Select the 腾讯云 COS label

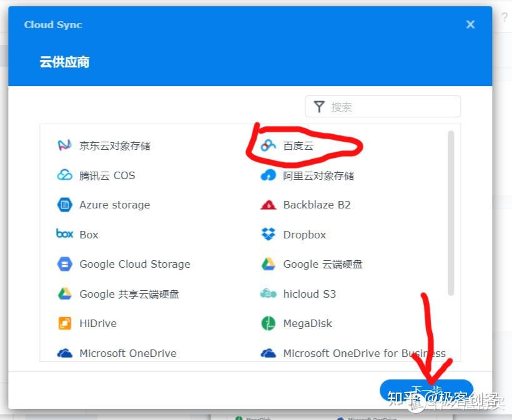[107, 175]
